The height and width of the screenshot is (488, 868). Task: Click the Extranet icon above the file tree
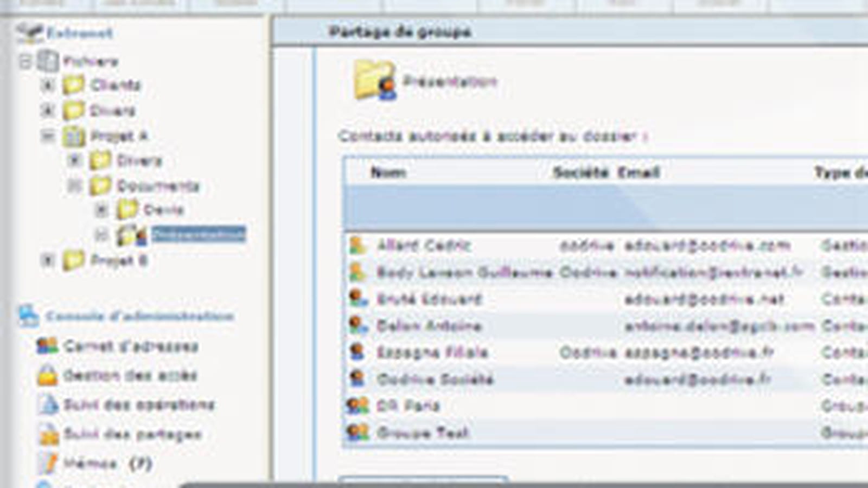[x=30, y=33]
